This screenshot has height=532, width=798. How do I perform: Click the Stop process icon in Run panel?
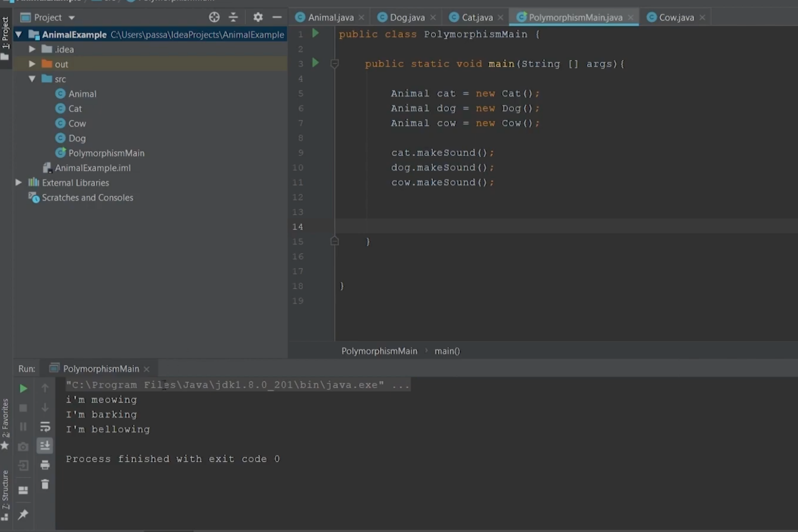tap(23, 408)
